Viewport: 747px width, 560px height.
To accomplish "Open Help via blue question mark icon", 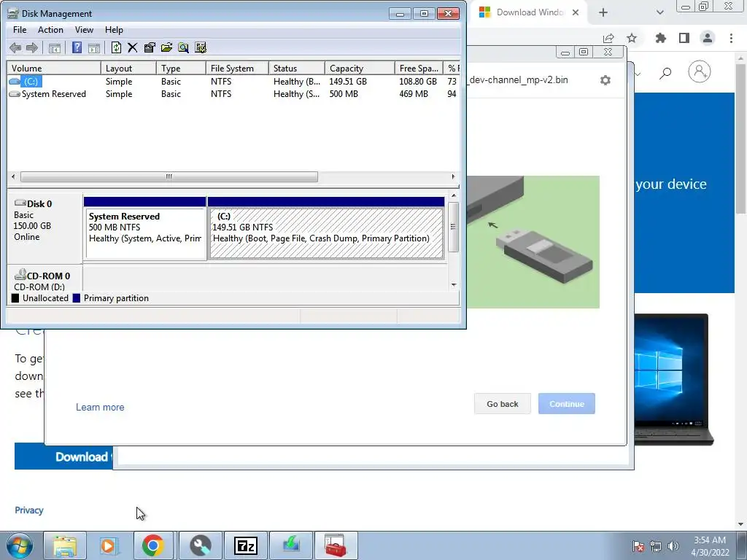I will coord(77,47).
